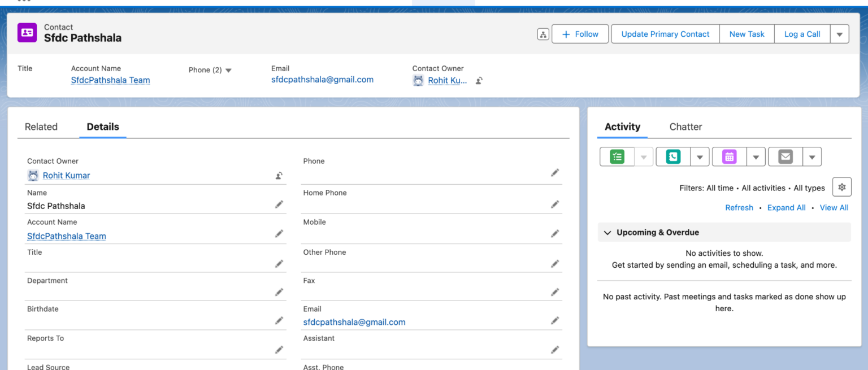Viewport: 868px width, 370px height.
Task: Follow this contact record
Action: [580, 34]
